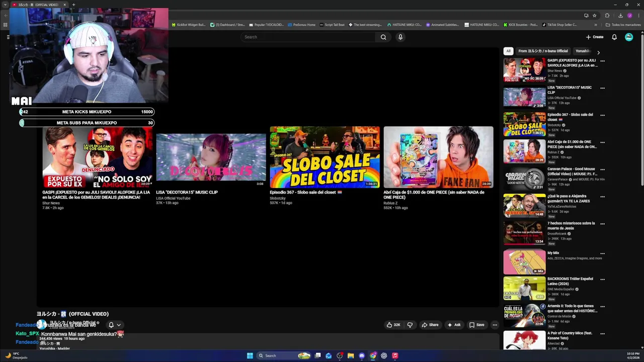Click the YouTube search magnifier button
644x362 pixels.
coord(383,37)
